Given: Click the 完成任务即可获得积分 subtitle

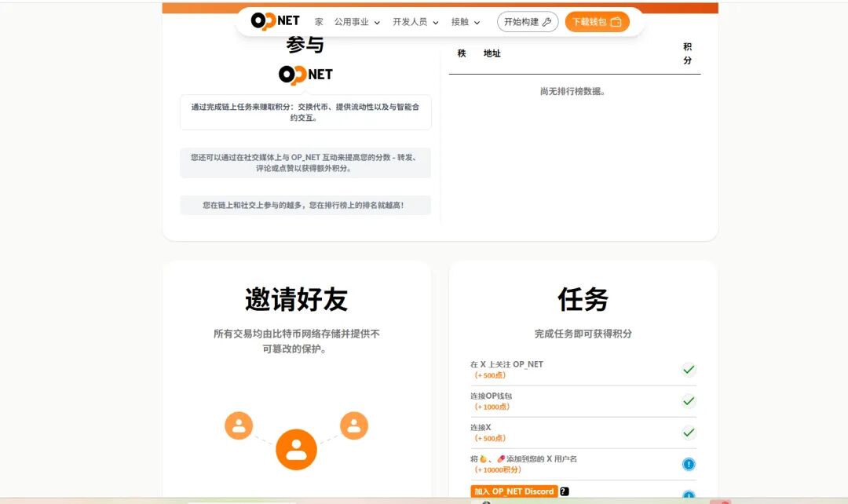Looking at the screenshot, I should [583, 334].
